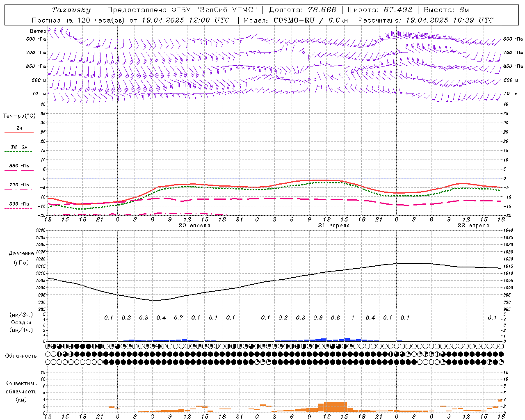Click the station name "Tazovsky" in the header
This screenshot has width=525, height=420.
coord(71,10)
